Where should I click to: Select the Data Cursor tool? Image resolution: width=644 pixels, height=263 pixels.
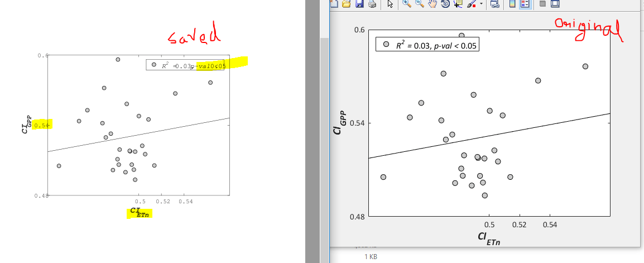[458, 4]
